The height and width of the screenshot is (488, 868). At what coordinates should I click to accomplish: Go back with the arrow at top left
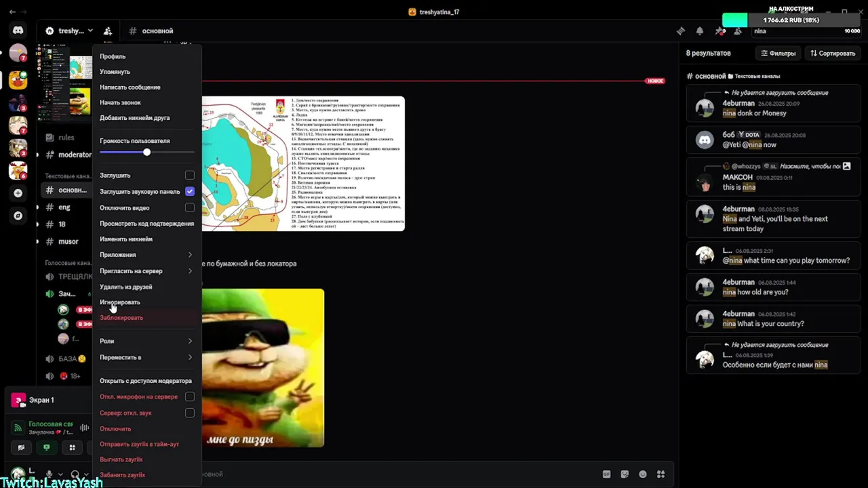point(13,12)
